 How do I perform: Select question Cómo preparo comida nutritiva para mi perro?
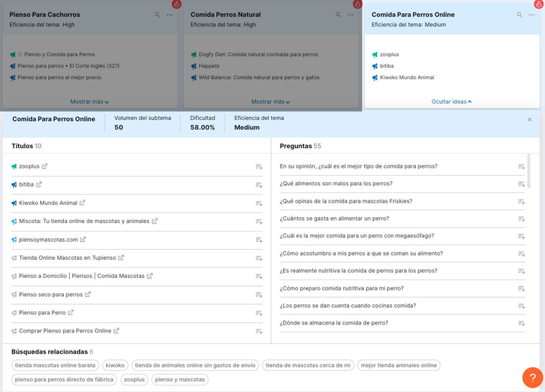point(342,288)
